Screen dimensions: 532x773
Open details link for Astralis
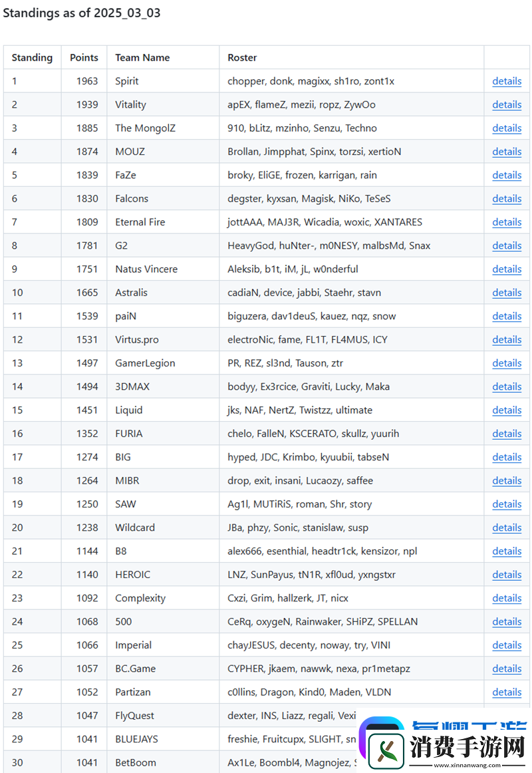pos(506,292)
